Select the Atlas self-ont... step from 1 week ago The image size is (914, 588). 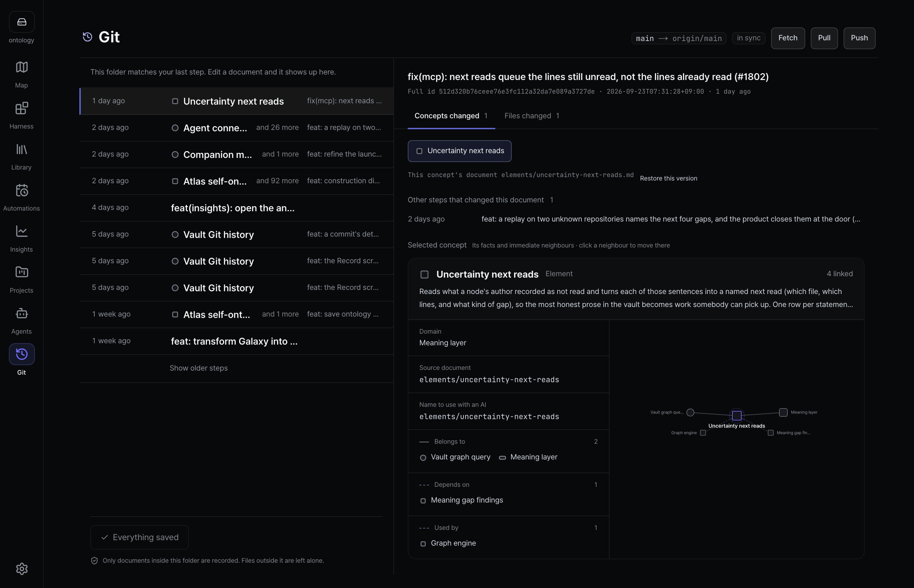tap(236, 315)
